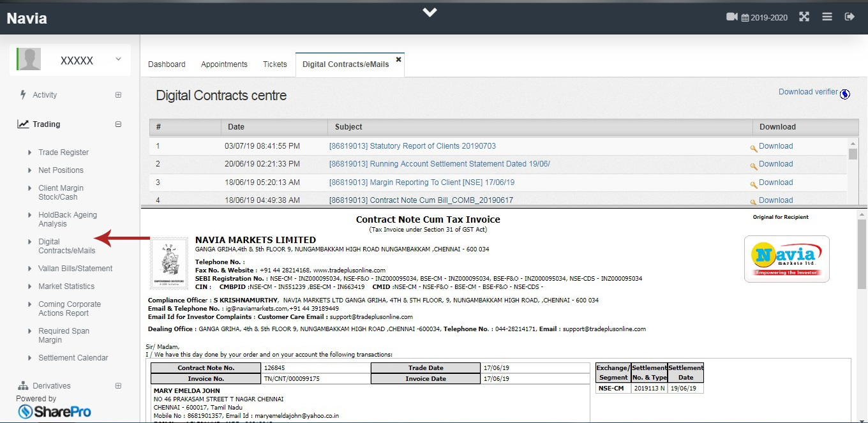Download the Running Account Settlement file
Screen dimensions: 868x423
coord(776,164)
